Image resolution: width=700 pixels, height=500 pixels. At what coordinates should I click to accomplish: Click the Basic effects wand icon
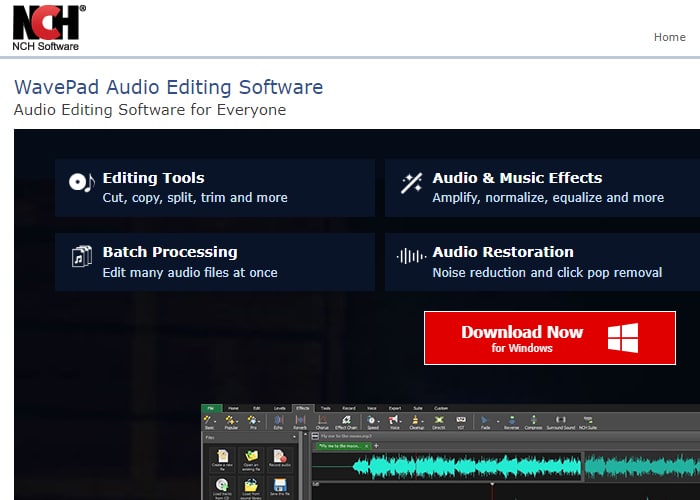click(x=208, y=420)
